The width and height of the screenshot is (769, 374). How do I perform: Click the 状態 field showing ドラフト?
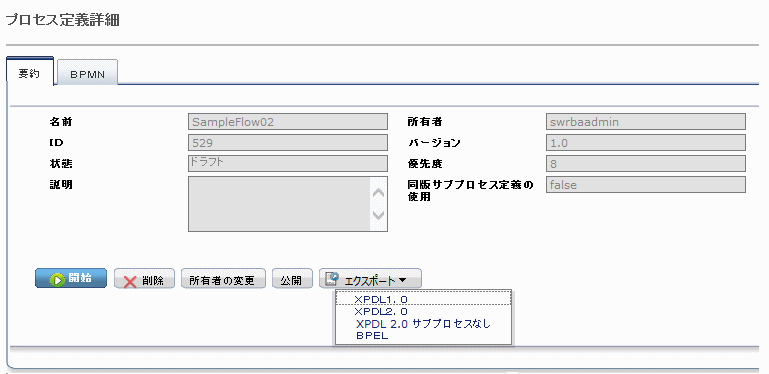point(288,163)
